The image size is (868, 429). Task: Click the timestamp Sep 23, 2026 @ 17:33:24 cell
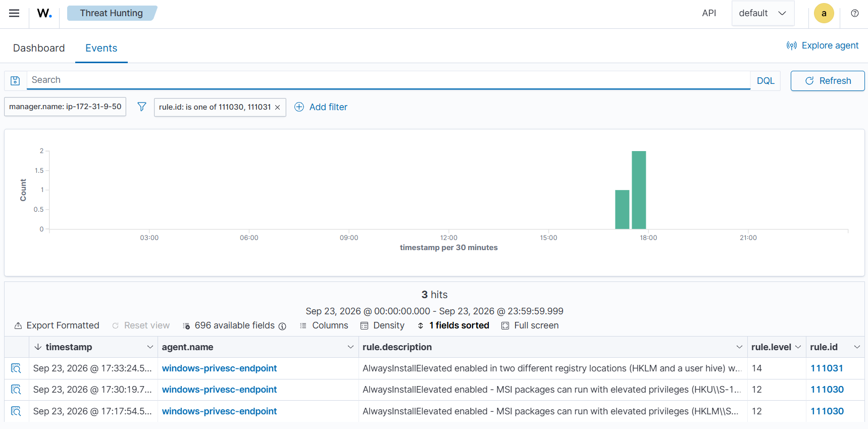(x=93, y=368)
